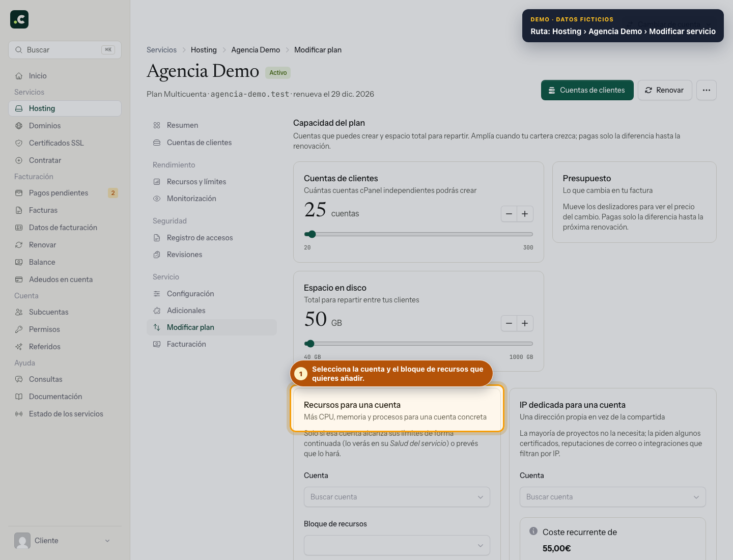Open Facturación tab in service menu
733x560 pixels.
212,344
